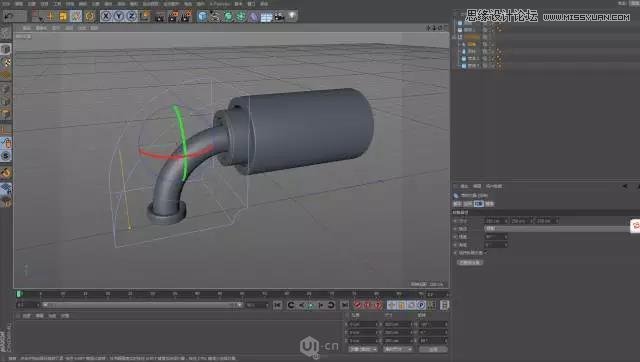The image size is (640, 362).
Task: Click the Render View clapperboard icon
Action: (x=160, y=16)
